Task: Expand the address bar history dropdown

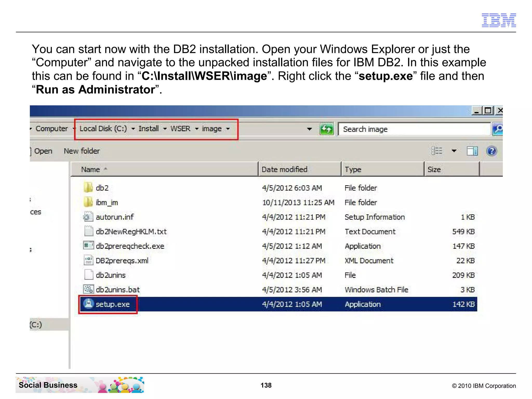Action: [309, 129]
